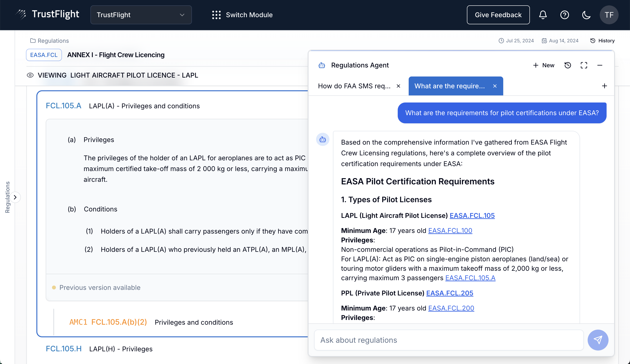Open the History panel
The width and height of the screenshot is (630, 364).
(x=602, y=40)
